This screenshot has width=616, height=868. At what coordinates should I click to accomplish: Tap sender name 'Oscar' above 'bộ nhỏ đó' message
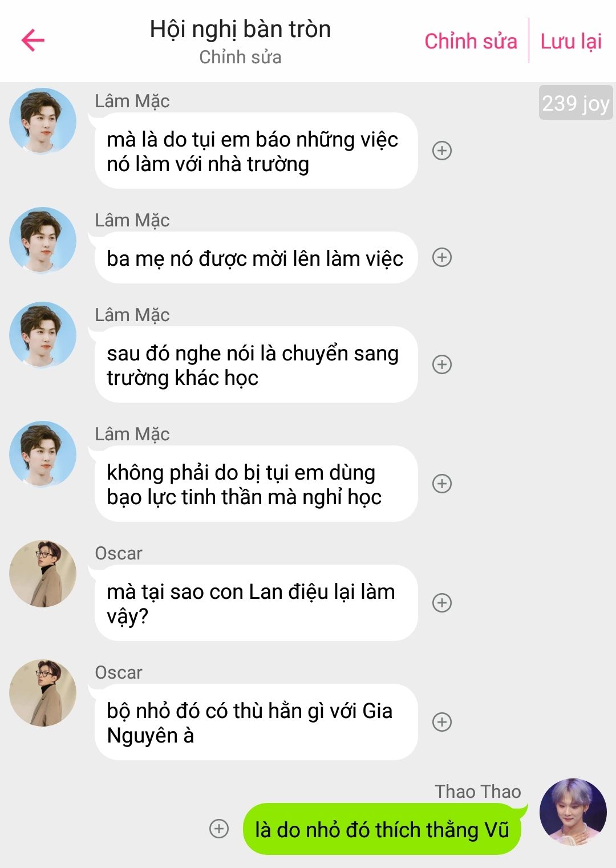(119, 672)
